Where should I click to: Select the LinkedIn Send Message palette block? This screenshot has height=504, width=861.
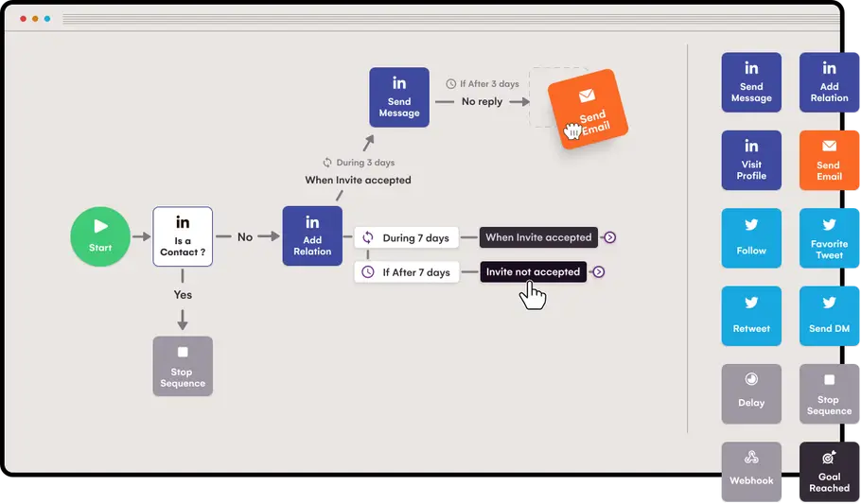tap(751, 82)
